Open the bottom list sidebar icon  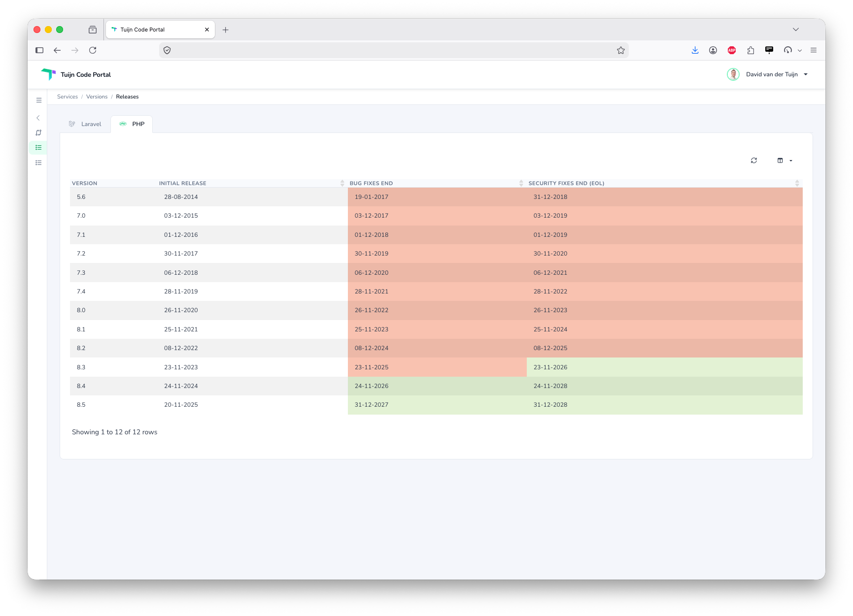click(x=38, y=163)
